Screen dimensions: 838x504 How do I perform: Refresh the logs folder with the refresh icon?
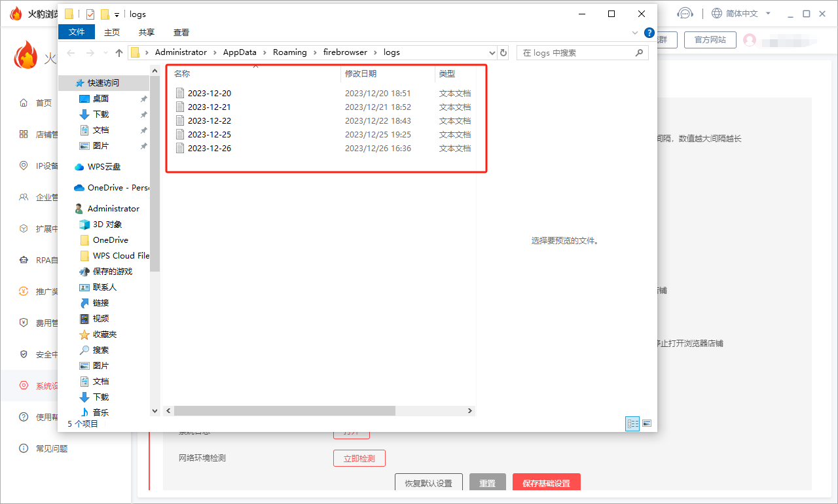[501, 52]
